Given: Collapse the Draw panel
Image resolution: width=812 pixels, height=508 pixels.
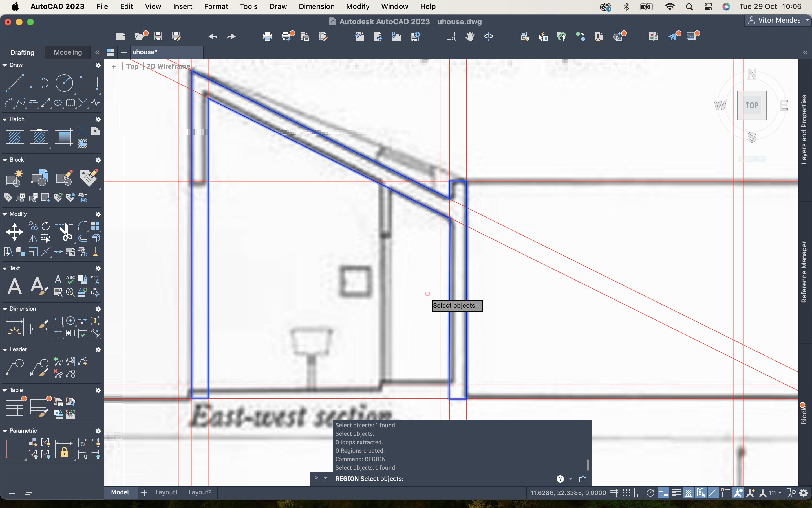Looking at the screenshot, I should (5, 65).
